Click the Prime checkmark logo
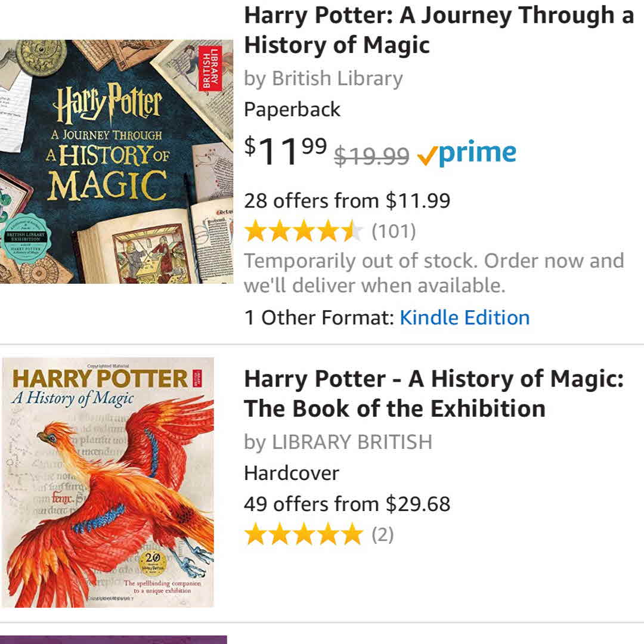 tap(466, 153)
